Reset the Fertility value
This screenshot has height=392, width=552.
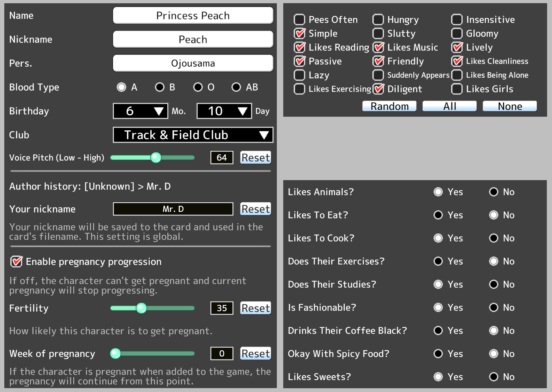click(x=256, y=308)
